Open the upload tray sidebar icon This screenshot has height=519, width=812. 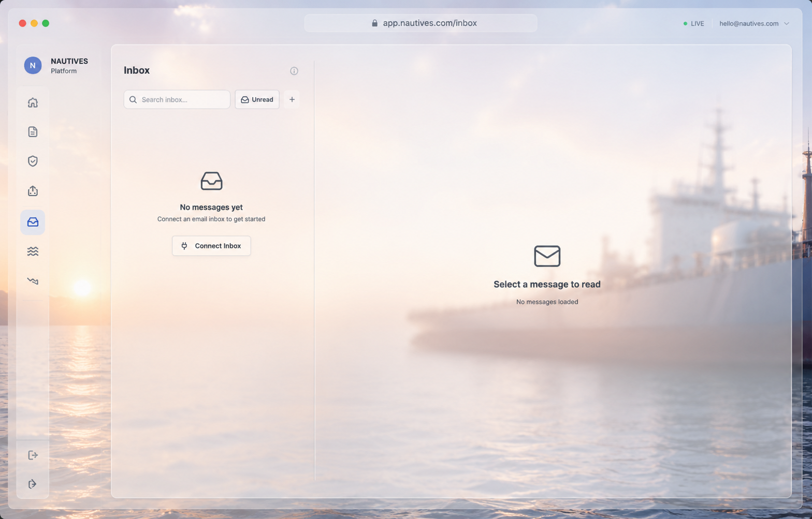pos(33,191)
